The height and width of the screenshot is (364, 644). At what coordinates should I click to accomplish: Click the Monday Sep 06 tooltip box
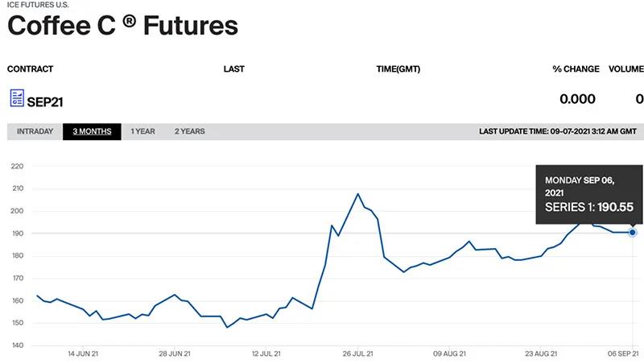point(589,195)
